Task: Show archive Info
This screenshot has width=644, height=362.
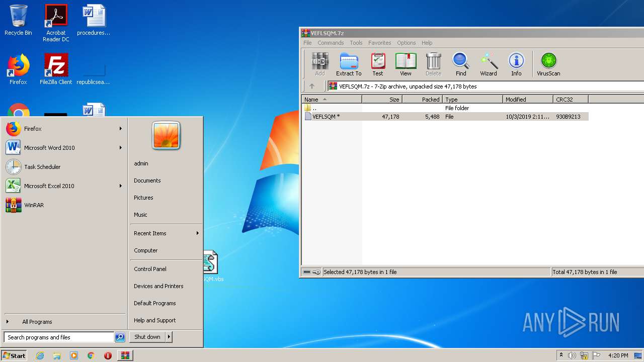Action: (516, 64)
